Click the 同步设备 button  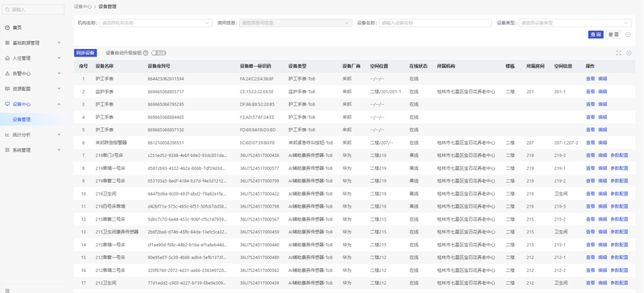[x=85, y=53]
